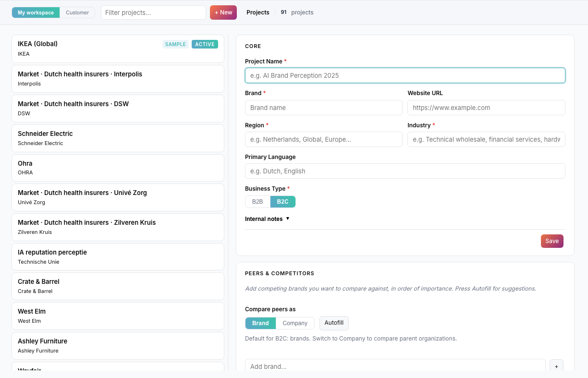588x378 pixels.
Task: Open Dutch health insurers Univé Zorg project
Action: pyautogui.click(x=118, y=197)
